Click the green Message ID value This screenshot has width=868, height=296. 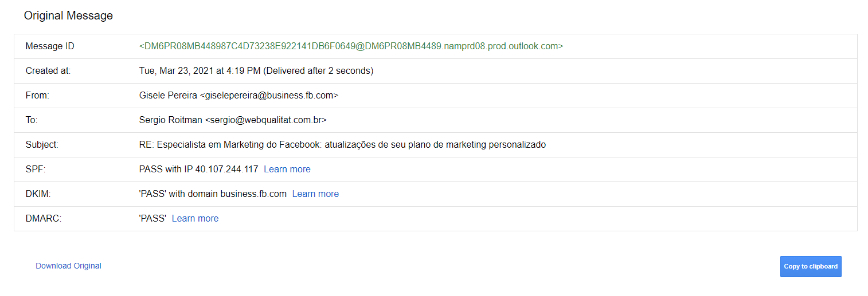pyautogui.click(x=351, y=46)
